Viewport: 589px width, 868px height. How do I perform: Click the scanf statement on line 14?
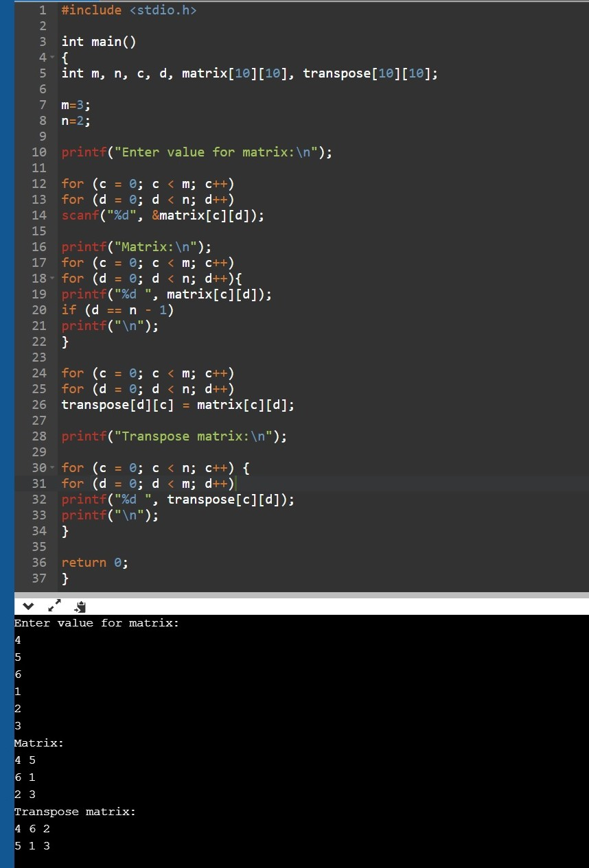[x=163, y=215]
